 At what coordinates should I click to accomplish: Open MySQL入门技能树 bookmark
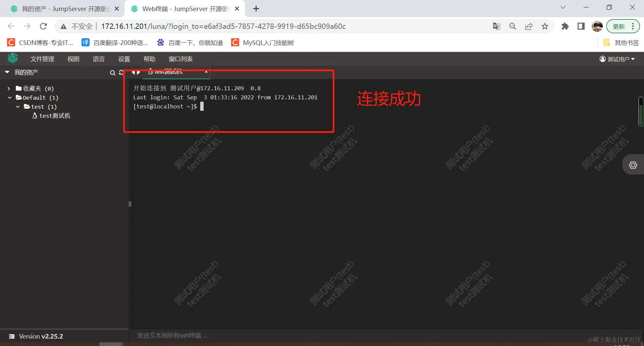coord(263,43)
